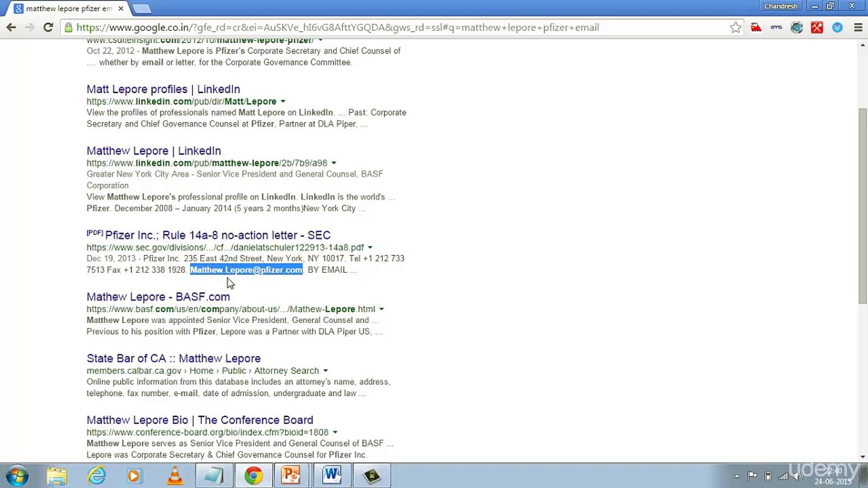Close the matthew lepore pfizer tab
The image size is (868, 488).
click(121, 8)
